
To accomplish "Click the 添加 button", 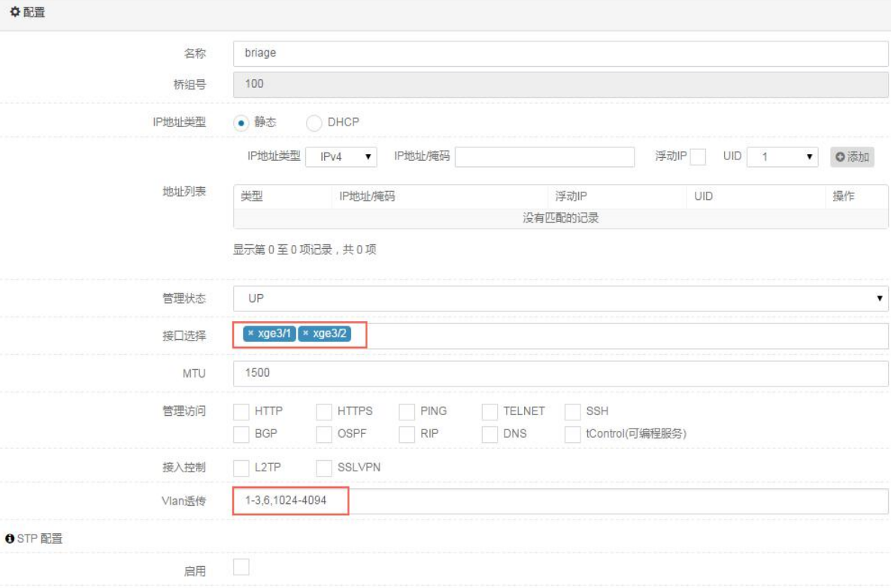I will click(x=852, y=157).
